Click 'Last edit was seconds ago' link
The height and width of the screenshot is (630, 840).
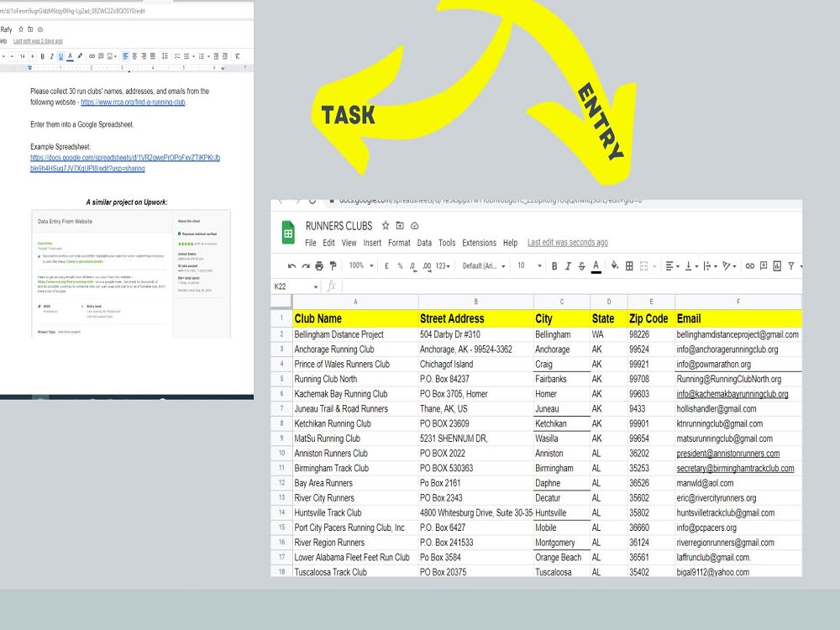click(x=567, y=243)
